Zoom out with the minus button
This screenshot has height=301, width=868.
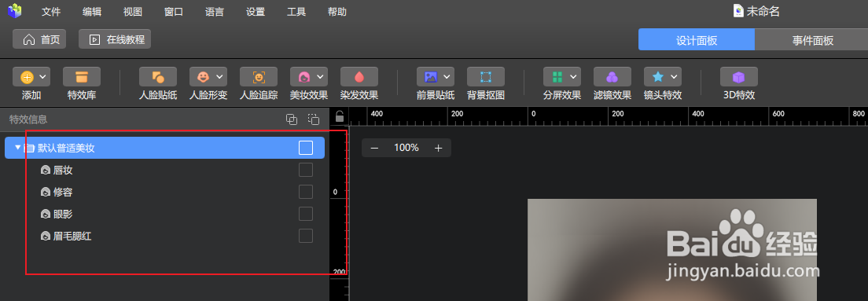pos(374,148)
